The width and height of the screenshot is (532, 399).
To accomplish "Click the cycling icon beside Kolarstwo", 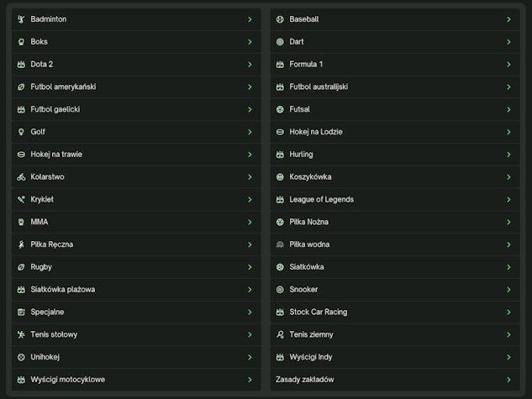I will click(21, 177).
